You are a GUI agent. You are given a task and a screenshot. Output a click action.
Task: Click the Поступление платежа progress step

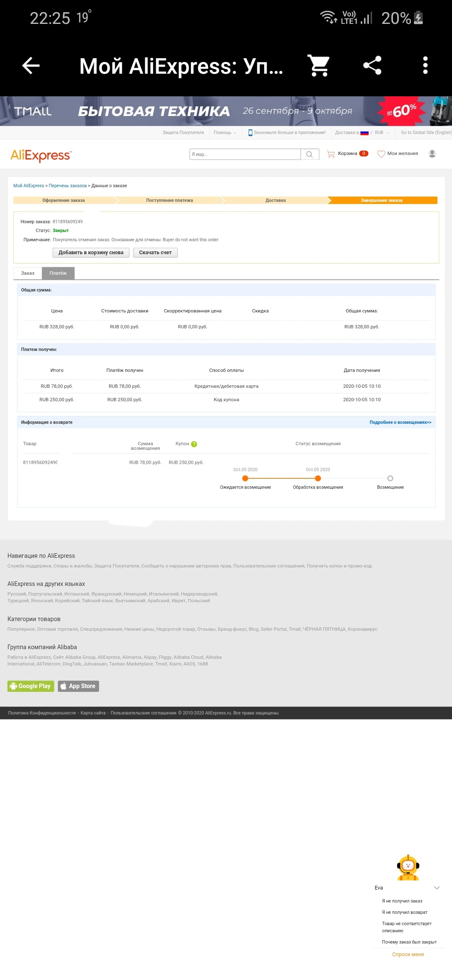169,200
